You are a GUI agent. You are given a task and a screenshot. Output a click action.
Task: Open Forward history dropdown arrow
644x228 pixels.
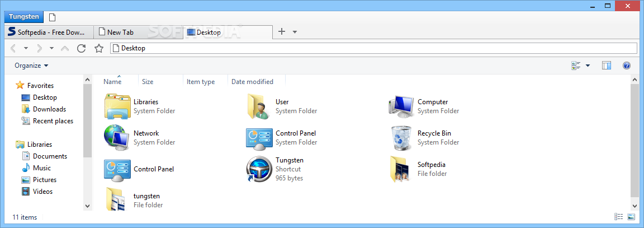coord(52,49)
